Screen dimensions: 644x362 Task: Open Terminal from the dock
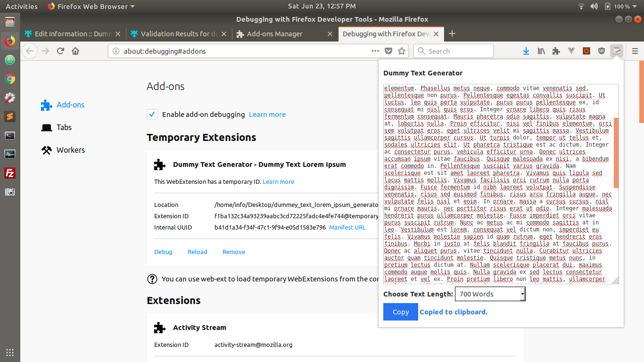(x=10, y=135)
